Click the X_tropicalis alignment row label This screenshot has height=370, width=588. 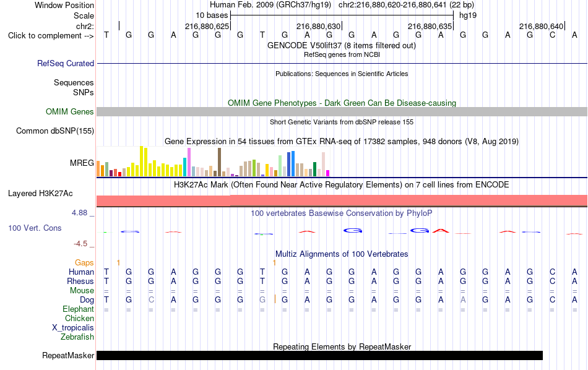pos(73,328)
